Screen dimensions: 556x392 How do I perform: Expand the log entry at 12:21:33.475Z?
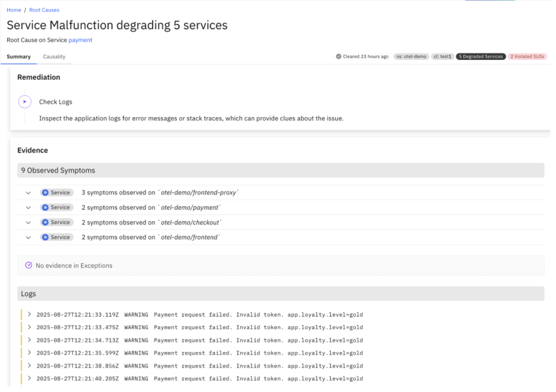30,327
